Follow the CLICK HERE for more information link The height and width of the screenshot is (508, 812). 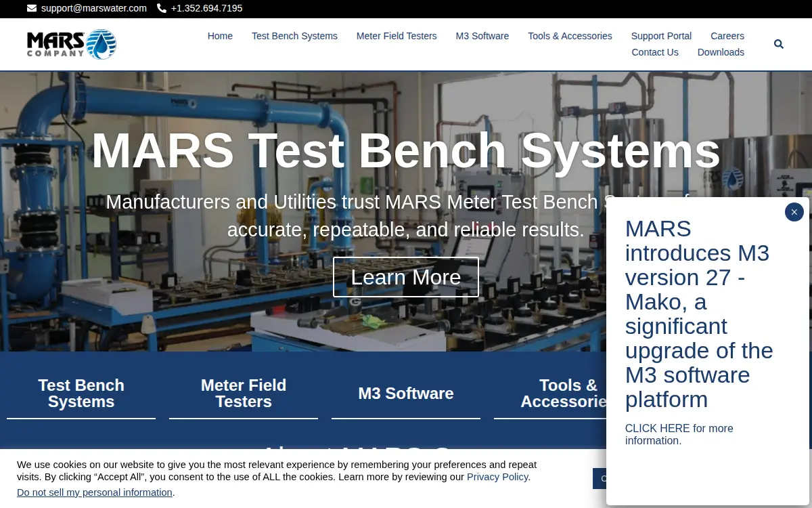pyautogui.click(x=679, y=434)
